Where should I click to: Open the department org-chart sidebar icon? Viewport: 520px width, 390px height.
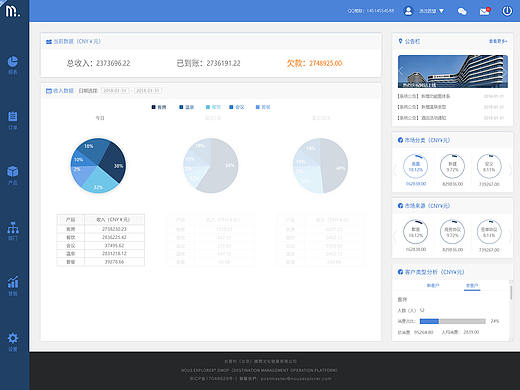point(13,227)
